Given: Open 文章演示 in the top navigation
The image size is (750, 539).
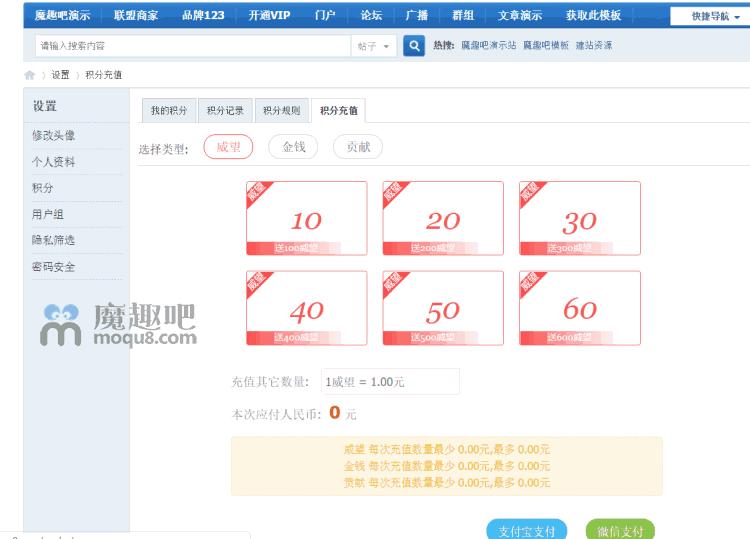Looking at the screenshot, I should click(x=520, y=15).
